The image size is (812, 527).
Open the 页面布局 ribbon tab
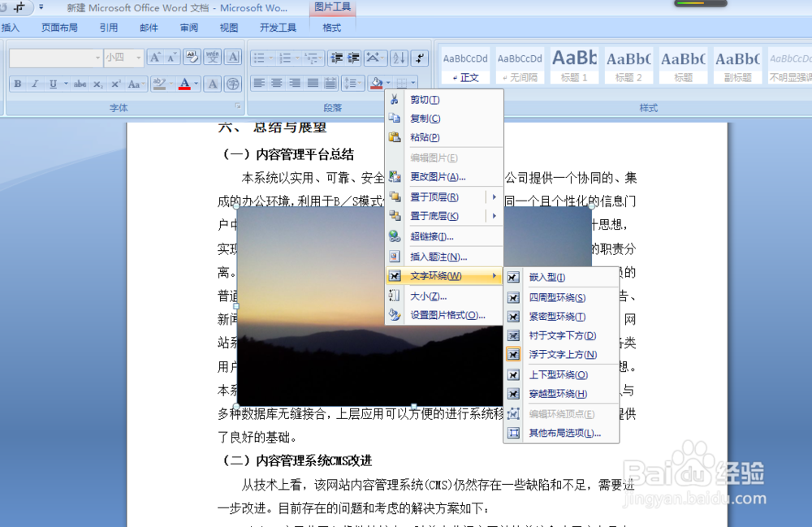(59, 28)
